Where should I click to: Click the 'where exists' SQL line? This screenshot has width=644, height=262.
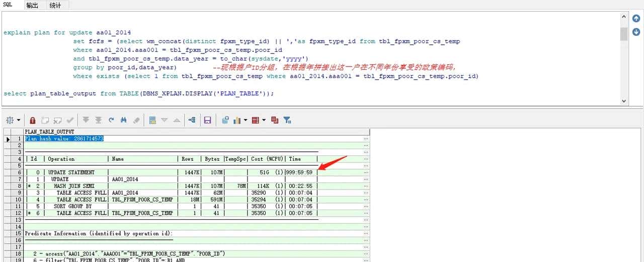(276, 77)
